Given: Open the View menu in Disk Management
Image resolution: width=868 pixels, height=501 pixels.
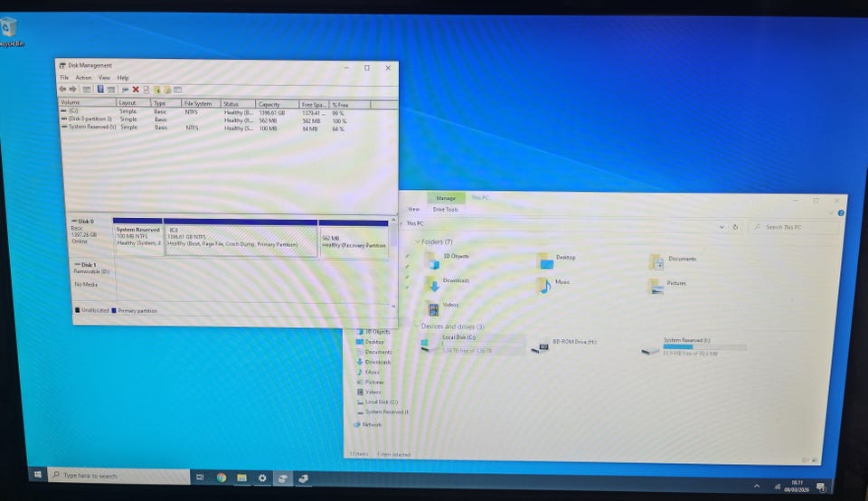Looking at the screenshot, I should (x=104, y=78).
